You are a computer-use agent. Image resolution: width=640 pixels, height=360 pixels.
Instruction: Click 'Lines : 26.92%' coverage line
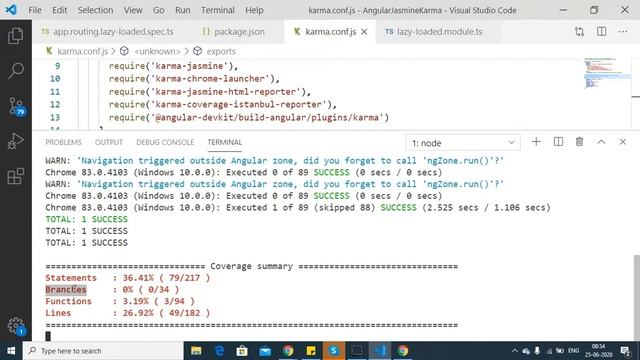point(127,313)
